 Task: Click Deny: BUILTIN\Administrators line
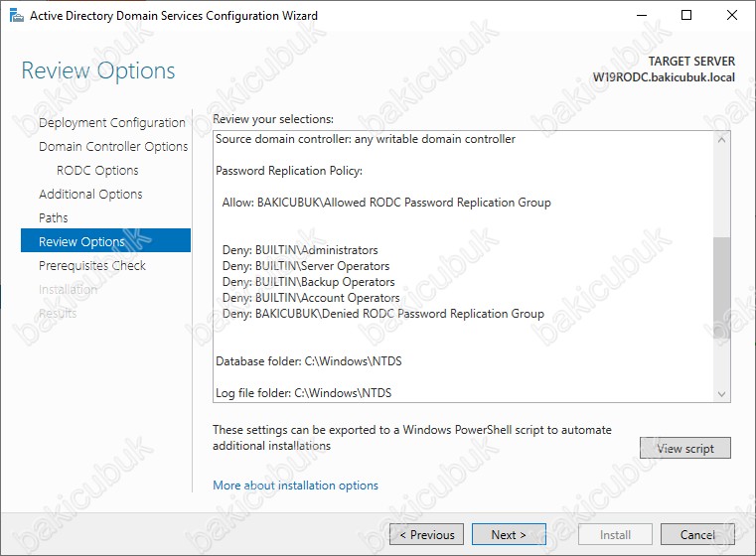(300, 250)
